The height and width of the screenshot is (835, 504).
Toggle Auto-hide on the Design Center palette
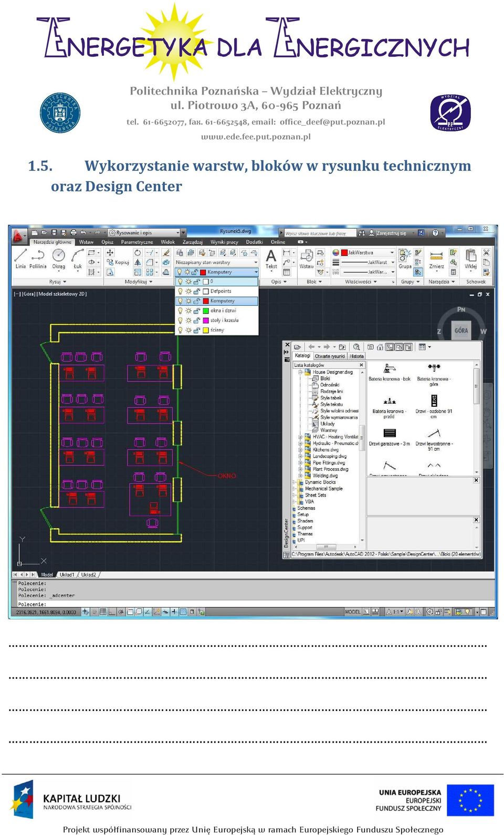click(x=287, y=353)
